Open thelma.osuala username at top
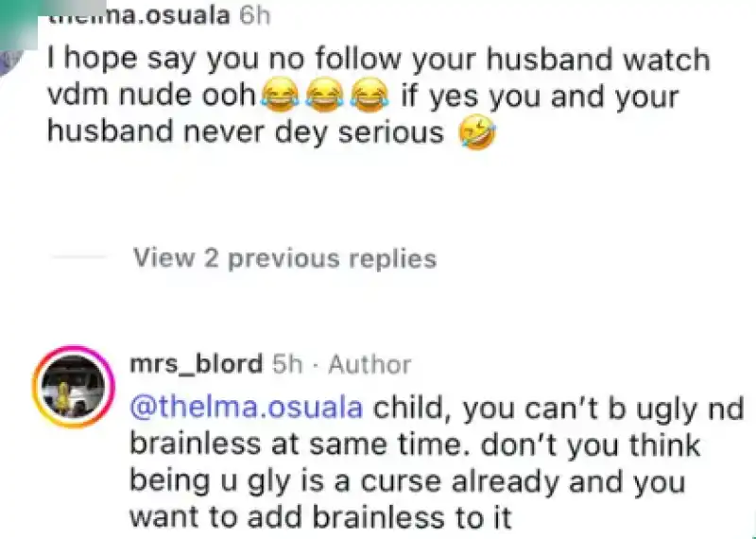Viewport: 756px width, 539px height. 139,16
